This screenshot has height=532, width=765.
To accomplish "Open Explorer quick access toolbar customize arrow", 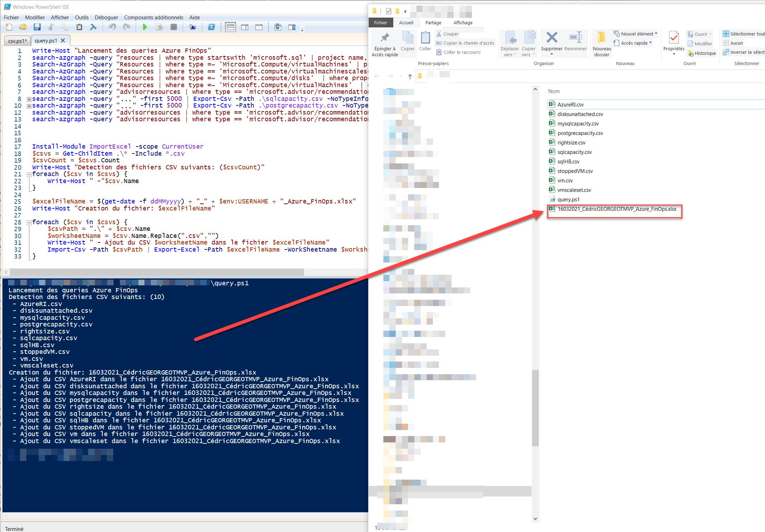I will pos(405,11).
